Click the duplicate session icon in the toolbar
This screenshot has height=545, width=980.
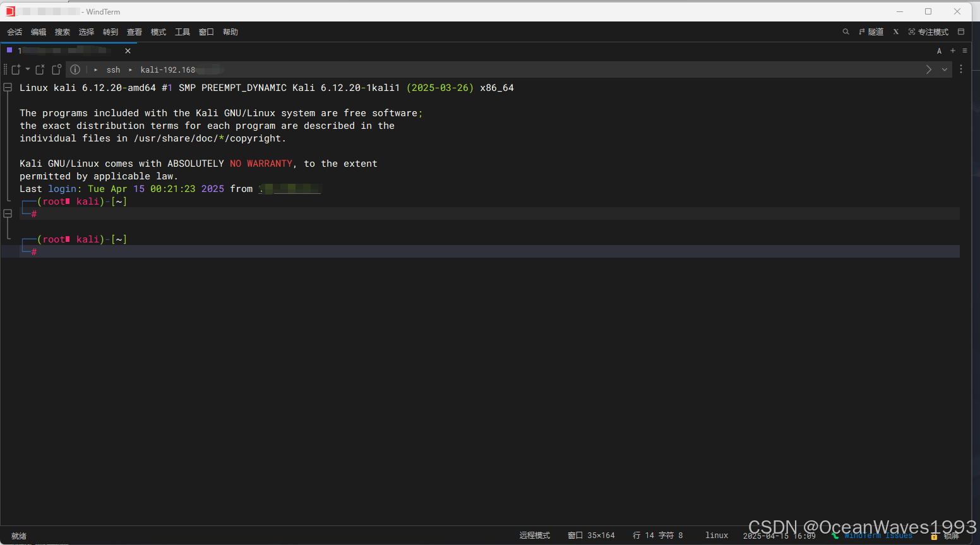click(x=56, y=69)
